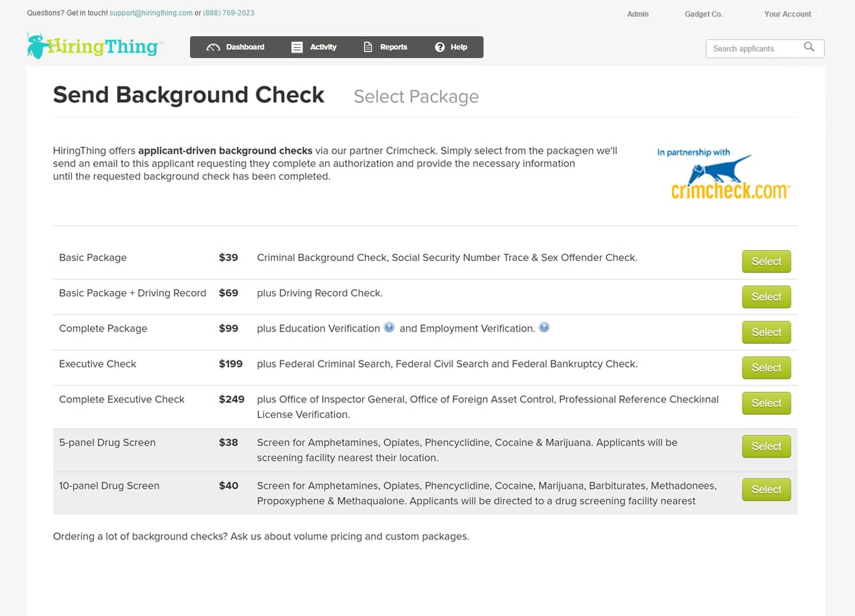Open the Reports menu item
The width and height of the screenshot is (855, 616).
point(386,47)
